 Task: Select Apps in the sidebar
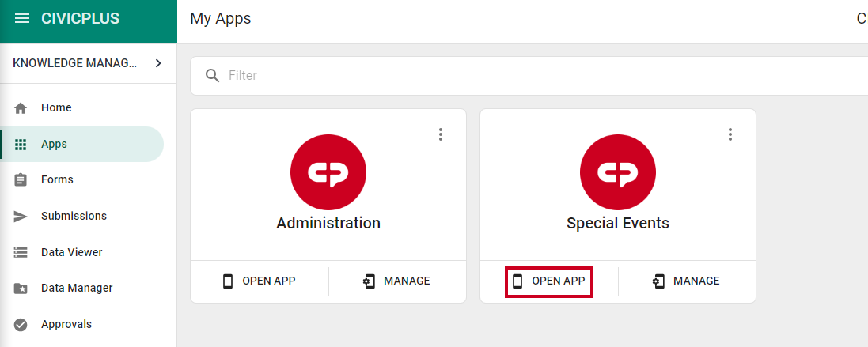83,145
